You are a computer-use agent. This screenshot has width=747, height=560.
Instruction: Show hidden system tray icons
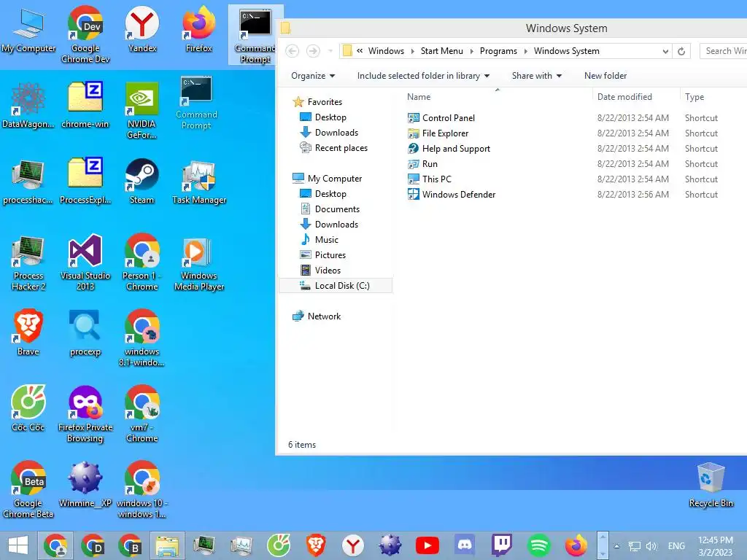616,546
